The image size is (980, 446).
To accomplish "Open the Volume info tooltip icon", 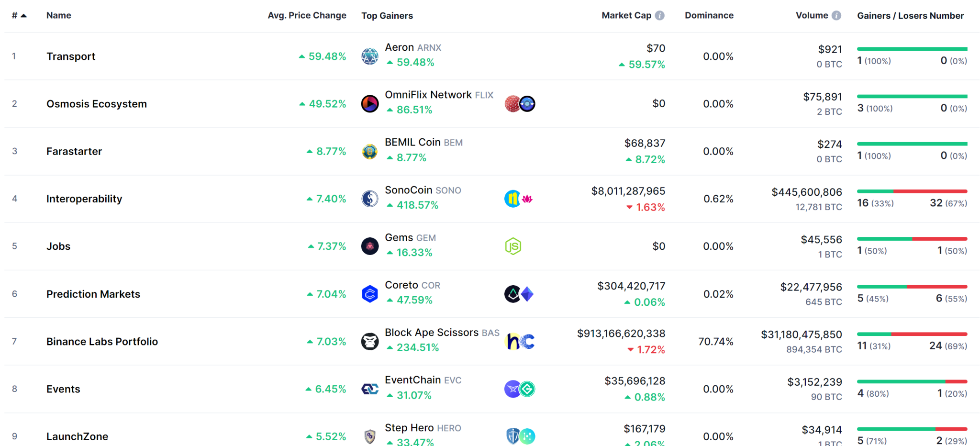I will pos(836,15).
